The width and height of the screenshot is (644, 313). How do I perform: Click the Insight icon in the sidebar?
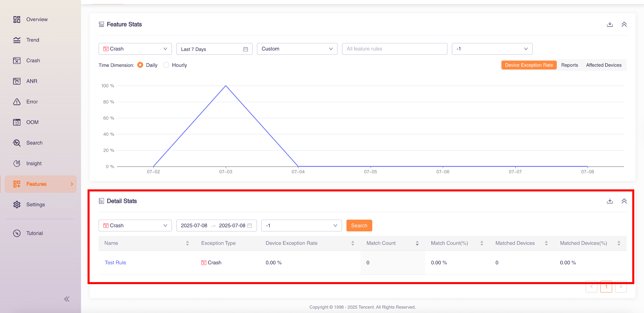click(x=17, y=164)
